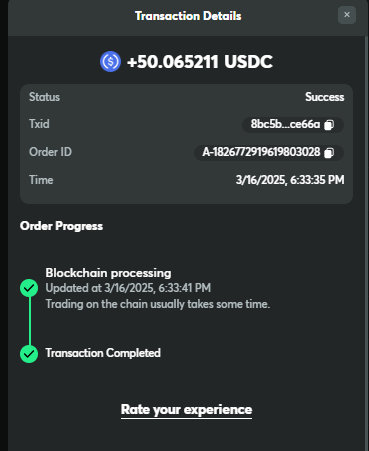369x451 pixels.
Task: Click the Updated at 6:33:41 PM timestamp
Action: [x=128, y=288]
